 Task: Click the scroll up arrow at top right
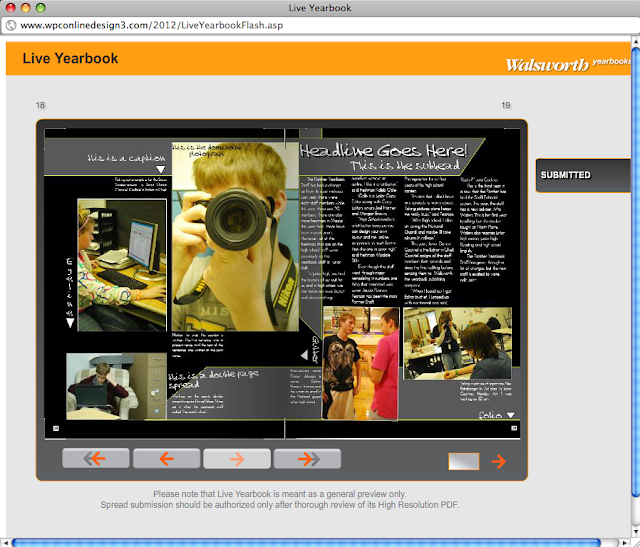pyautogui.click(x=636, y=41)
